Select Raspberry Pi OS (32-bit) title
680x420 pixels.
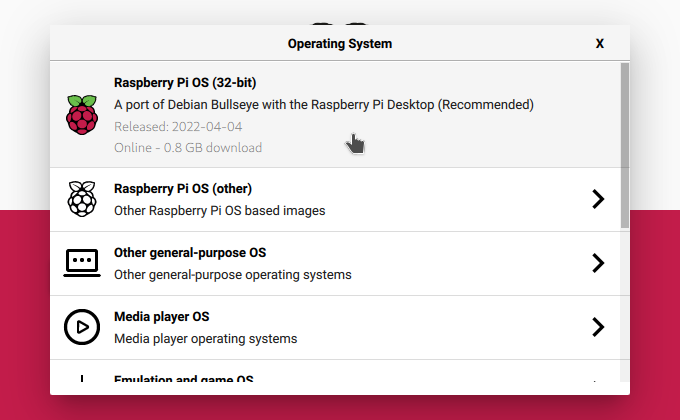185,82
